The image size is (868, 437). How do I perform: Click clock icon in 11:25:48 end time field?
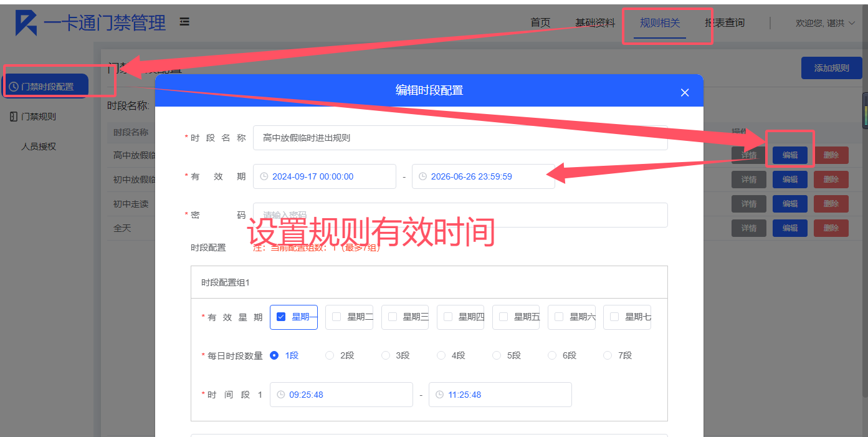[439, 395]
